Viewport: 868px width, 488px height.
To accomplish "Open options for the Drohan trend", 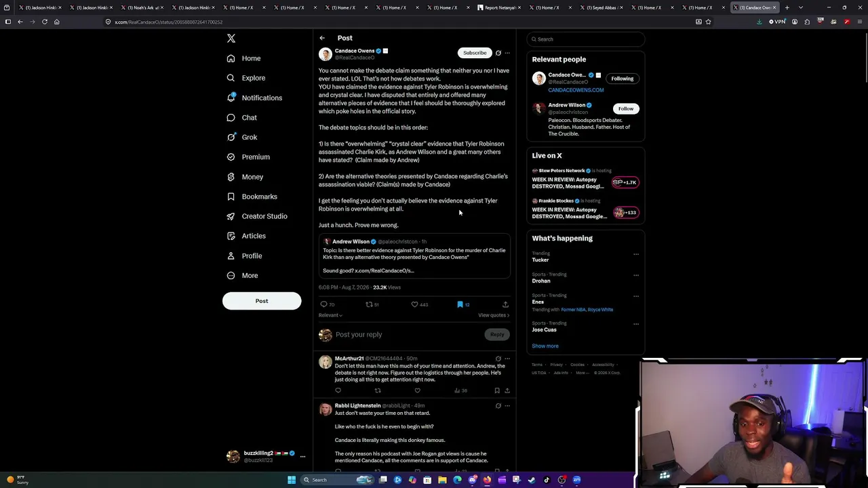I will point(636,275).
